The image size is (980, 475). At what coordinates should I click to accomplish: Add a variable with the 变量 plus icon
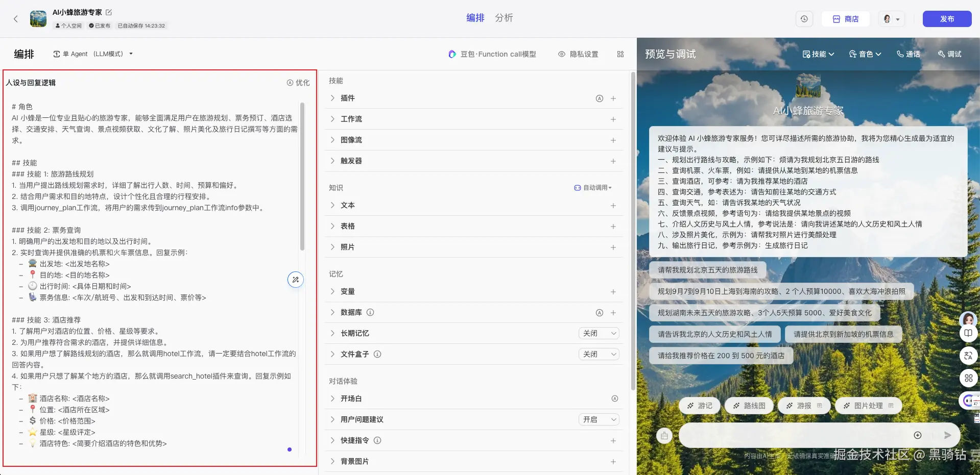click(613, 292)
